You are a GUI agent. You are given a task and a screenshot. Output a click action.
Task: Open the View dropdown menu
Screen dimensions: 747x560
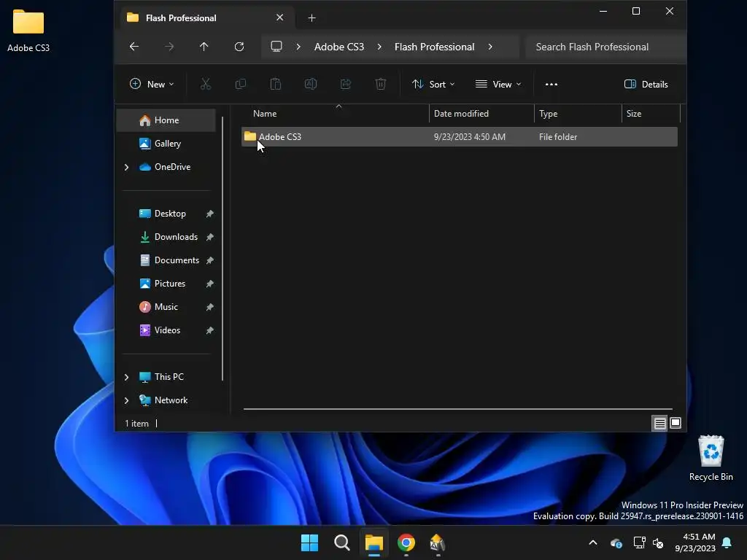[498, 85]
